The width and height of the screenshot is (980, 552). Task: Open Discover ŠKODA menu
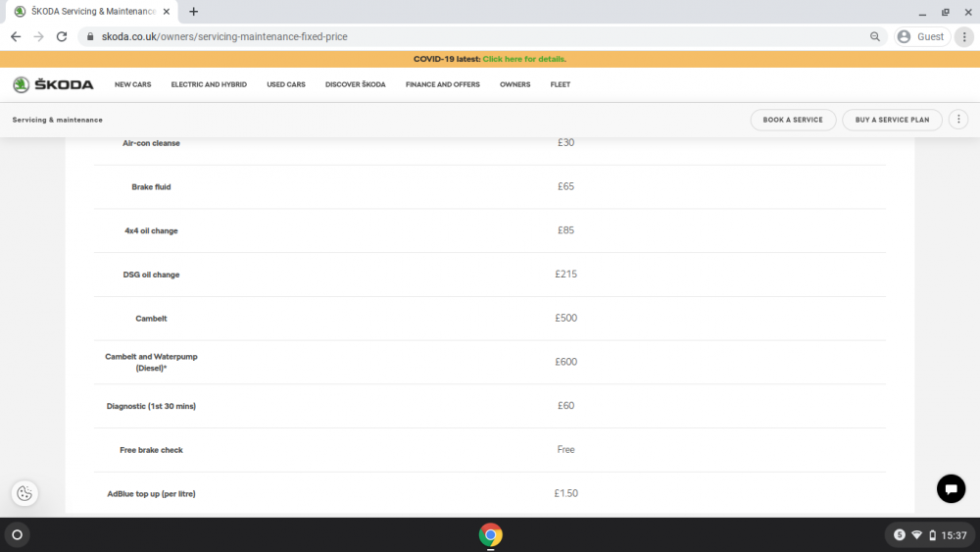(355, 84)
